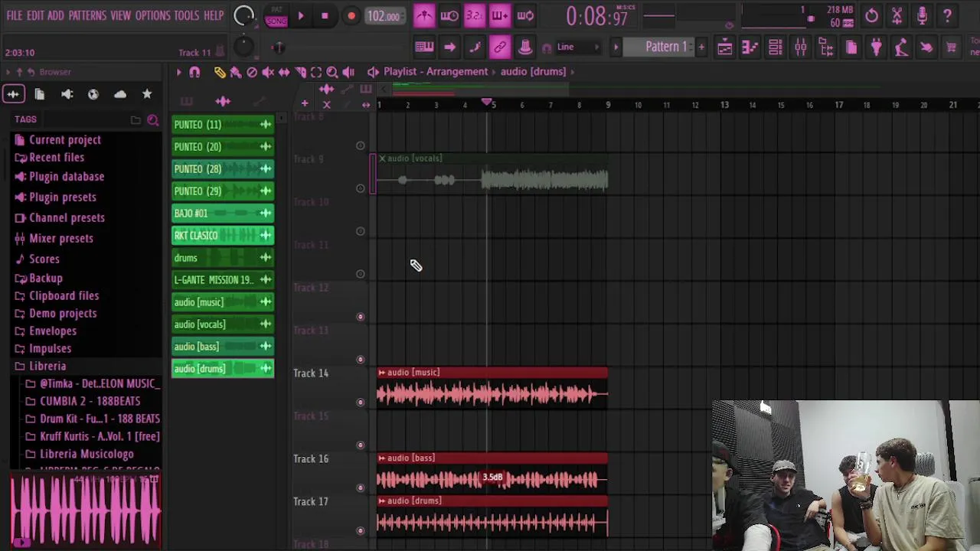Click the one-click audio recording microphone icon
Image resolution: width=980 pixels, height=551 pixels.
coord(922,15)
